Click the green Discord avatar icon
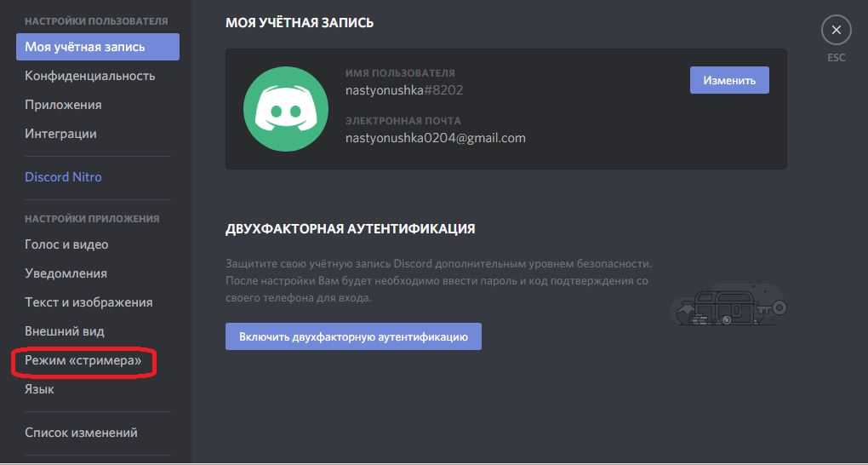868x465 pixels. coord(286,109)
